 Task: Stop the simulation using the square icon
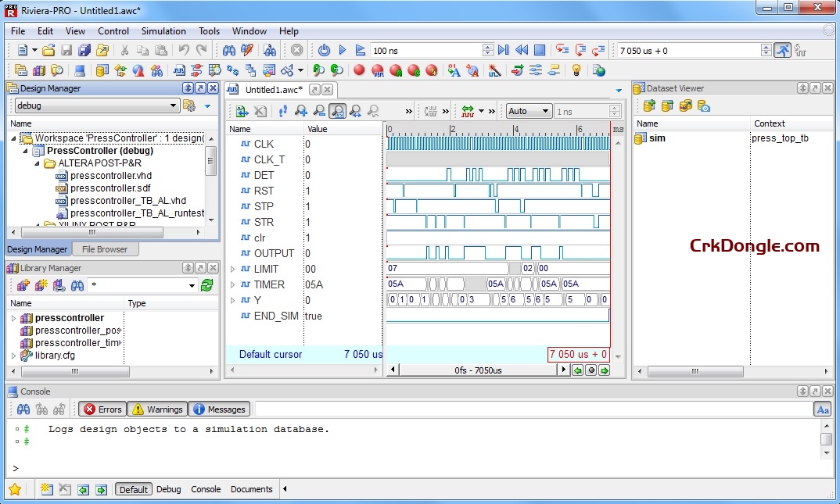(x=540, y=48)
